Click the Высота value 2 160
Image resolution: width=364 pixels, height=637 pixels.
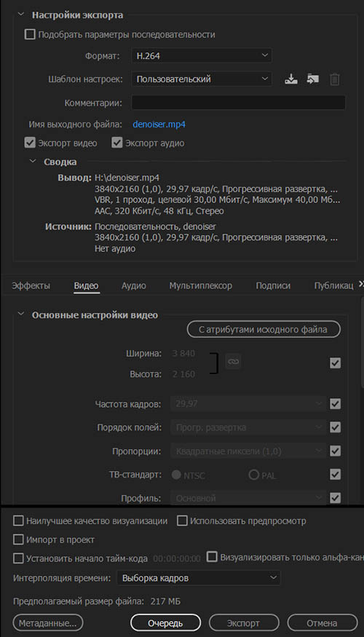point(183,373)
